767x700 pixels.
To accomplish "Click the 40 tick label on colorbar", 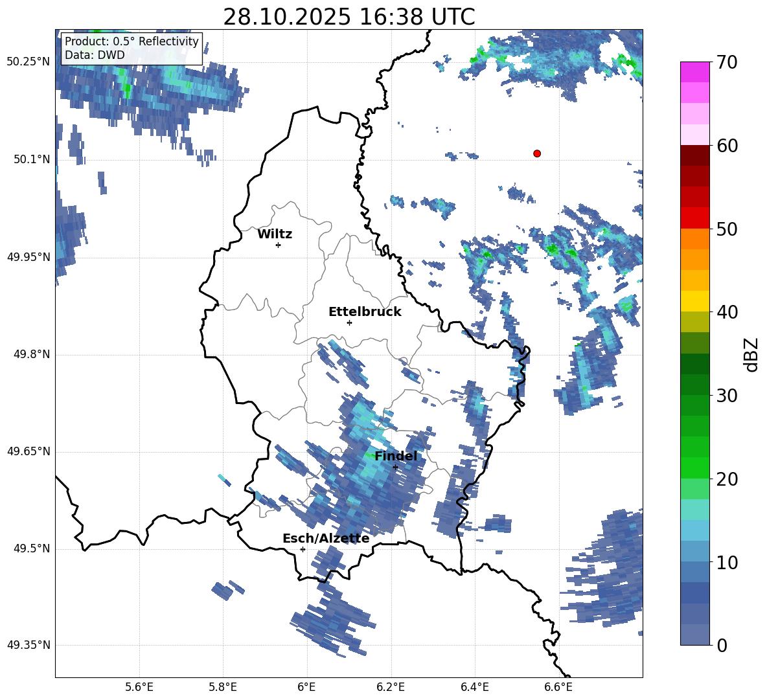I will click(x=727, y=312).
